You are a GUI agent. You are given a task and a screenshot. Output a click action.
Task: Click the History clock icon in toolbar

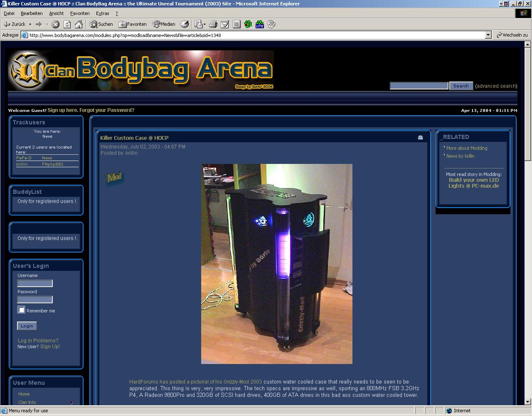point(185,24)
